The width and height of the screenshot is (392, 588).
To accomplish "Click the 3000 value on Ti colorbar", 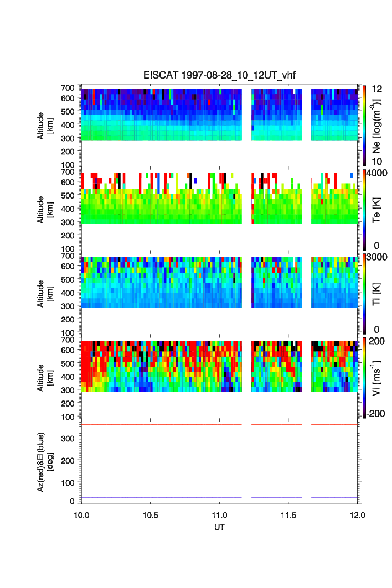I will (376, 257).
